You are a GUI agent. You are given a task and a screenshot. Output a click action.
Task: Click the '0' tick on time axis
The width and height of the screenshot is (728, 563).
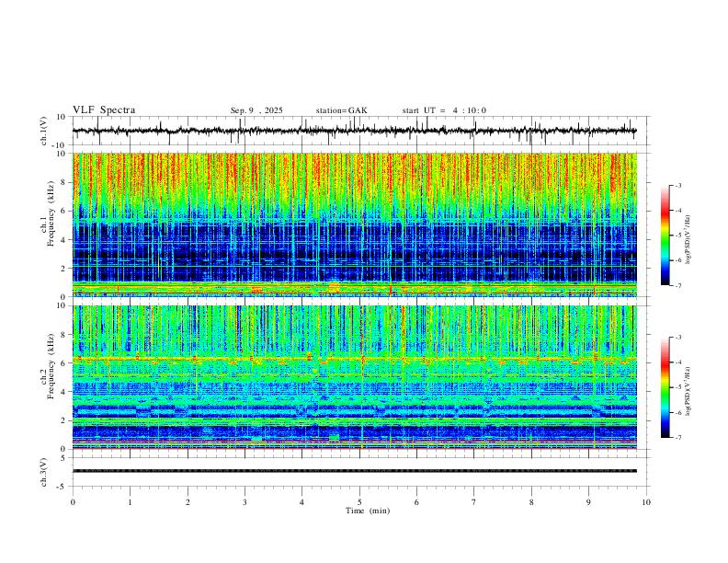point(73,502)
